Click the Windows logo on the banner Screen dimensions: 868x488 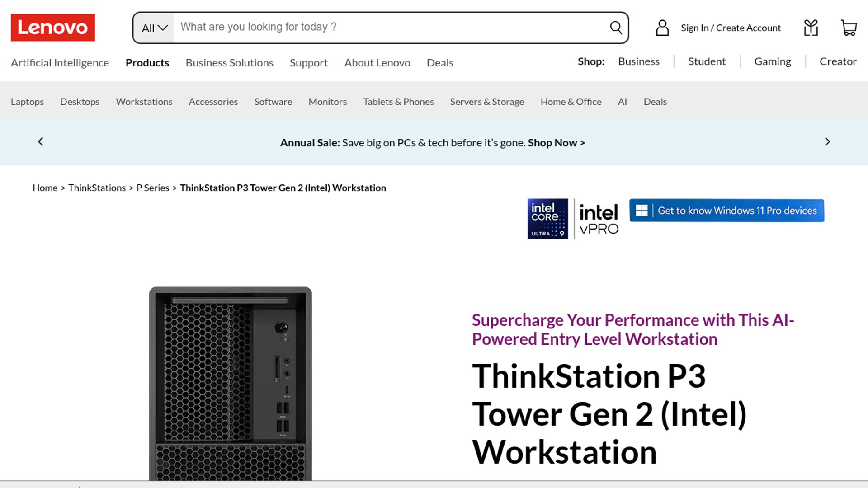pyautogui.click(x=642, y=211)
